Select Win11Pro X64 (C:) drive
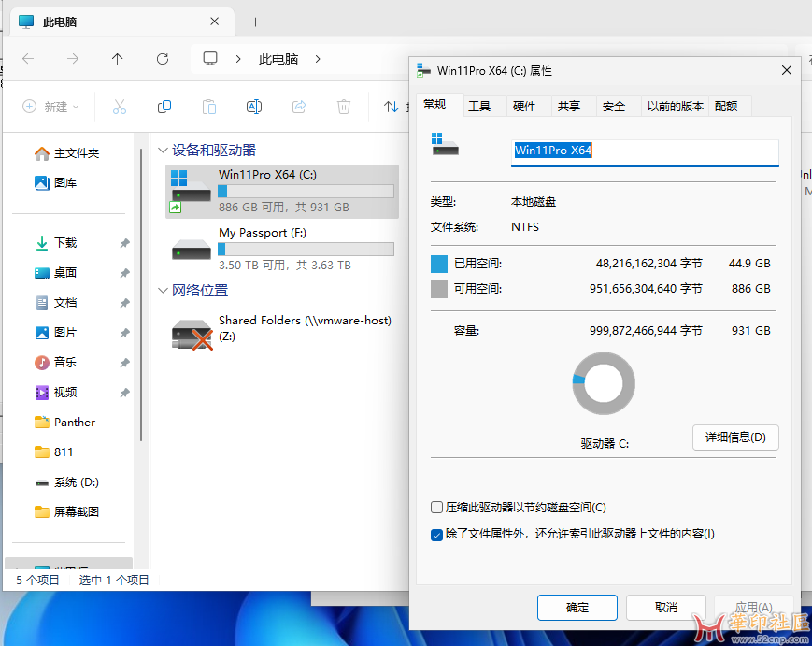 point(282,191)
